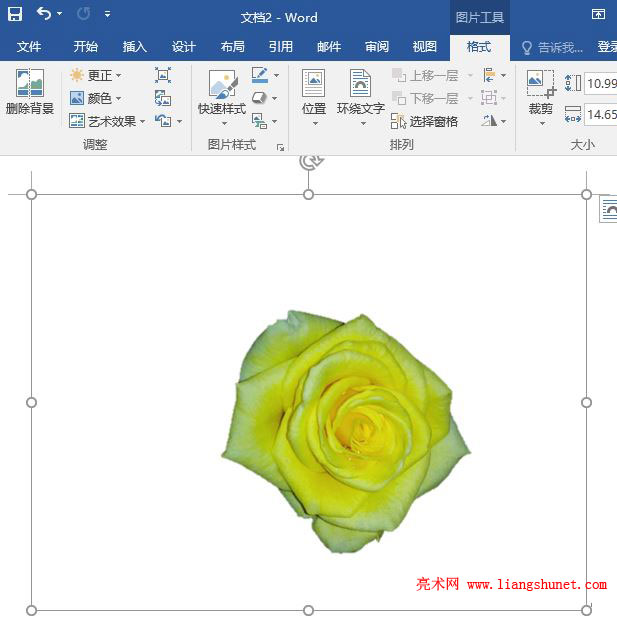Click the Picture Border icon
Screen dimensions: 617x634
click(260, 75)
